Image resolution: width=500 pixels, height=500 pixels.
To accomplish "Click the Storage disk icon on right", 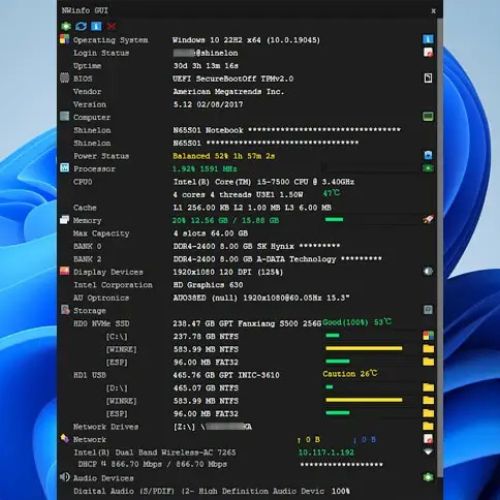I will [x=428, y=310].
